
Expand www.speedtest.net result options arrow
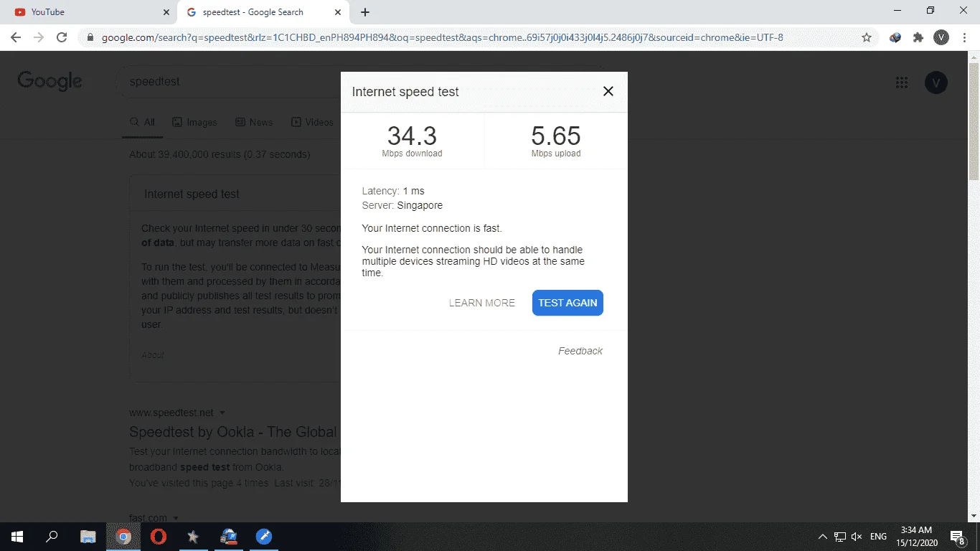pos(222,413)
